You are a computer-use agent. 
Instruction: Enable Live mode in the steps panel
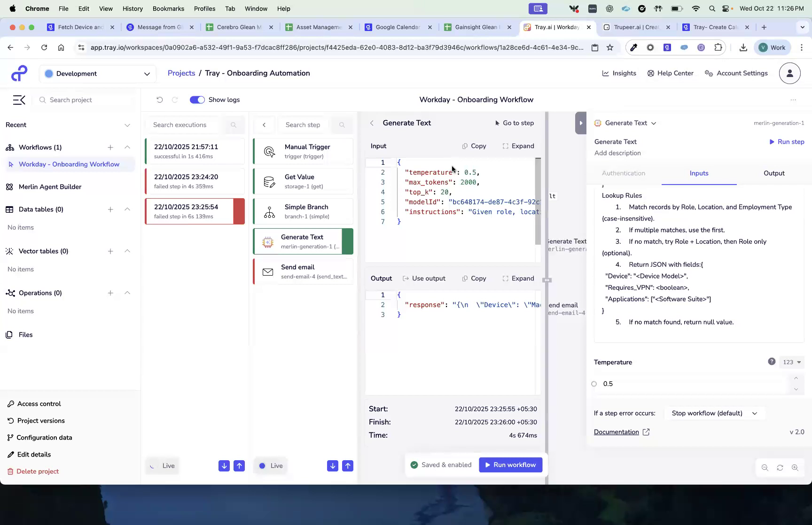[270, 465]
